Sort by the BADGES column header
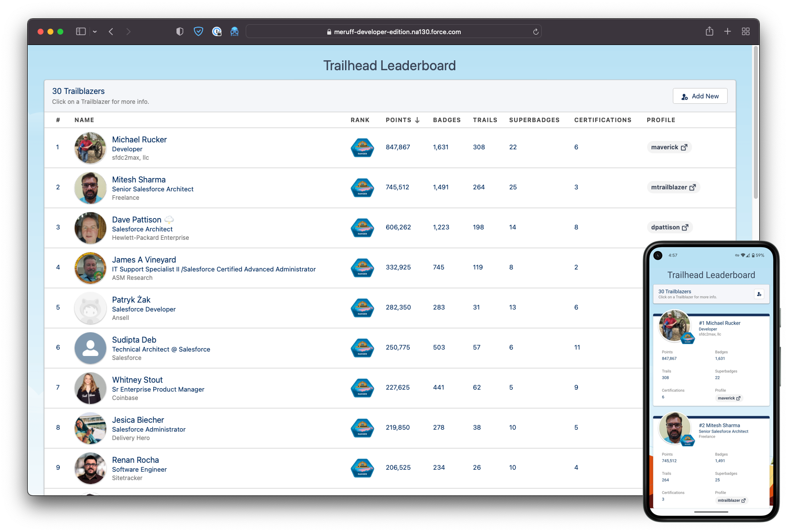Viewport: 787px width, 532px height. pos(447,120)
